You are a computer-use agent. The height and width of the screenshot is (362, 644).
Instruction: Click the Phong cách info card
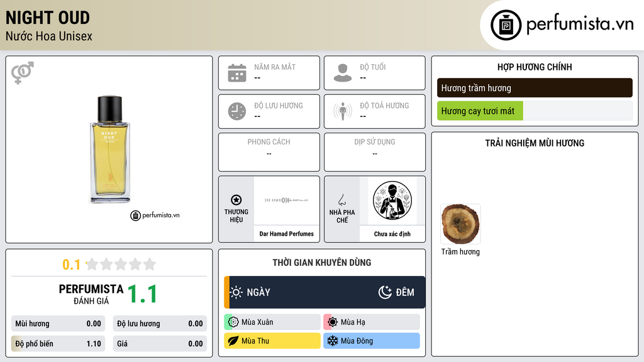pyautogui.click(x=269, y=152)
